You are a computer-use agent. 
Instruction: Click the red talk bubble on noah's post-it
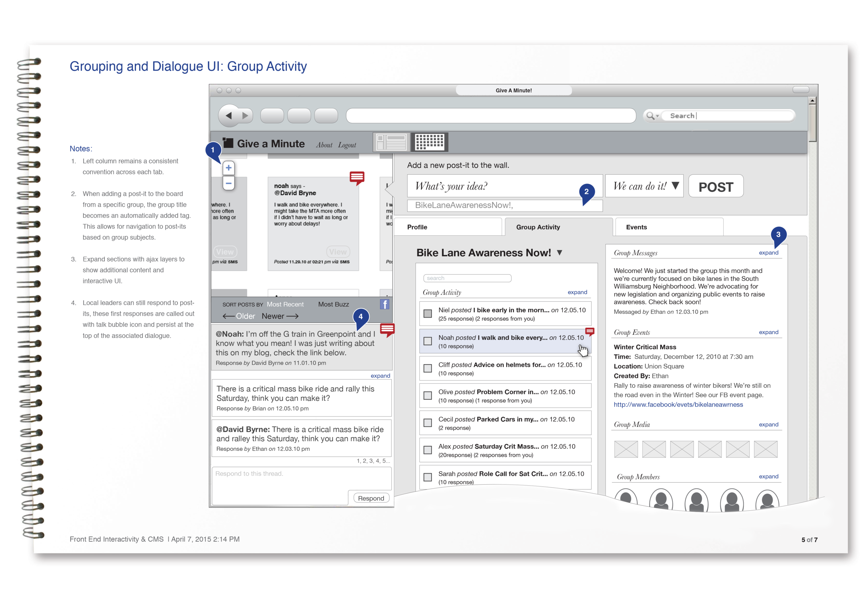tap(357, 178)
